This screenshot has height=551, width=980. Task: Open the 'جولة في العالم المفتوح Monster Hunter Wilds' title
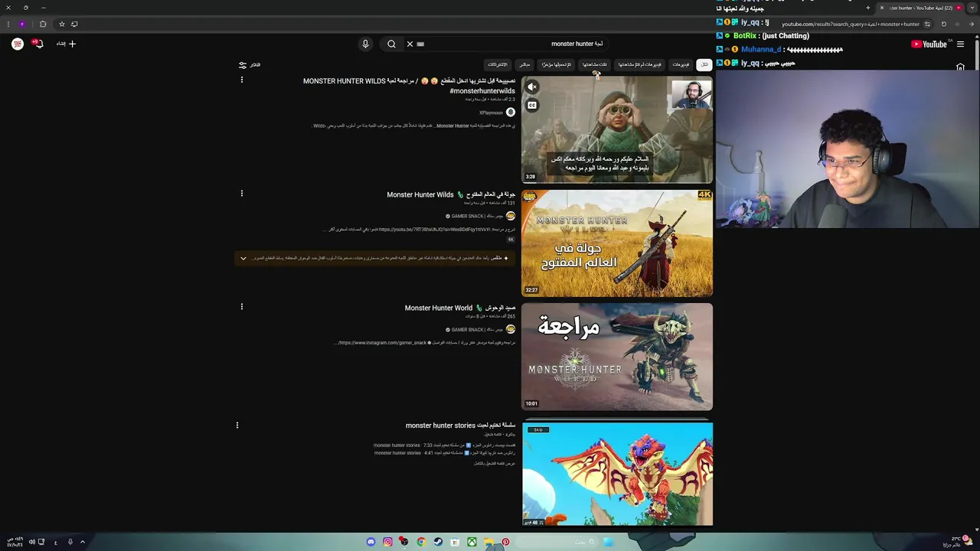[x=451, y=194]
